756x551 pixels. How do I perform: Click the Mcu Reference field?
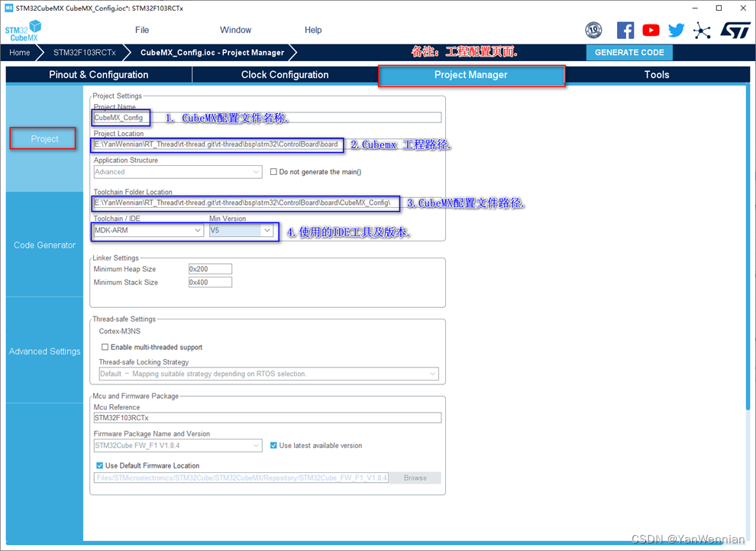point(267,418)
